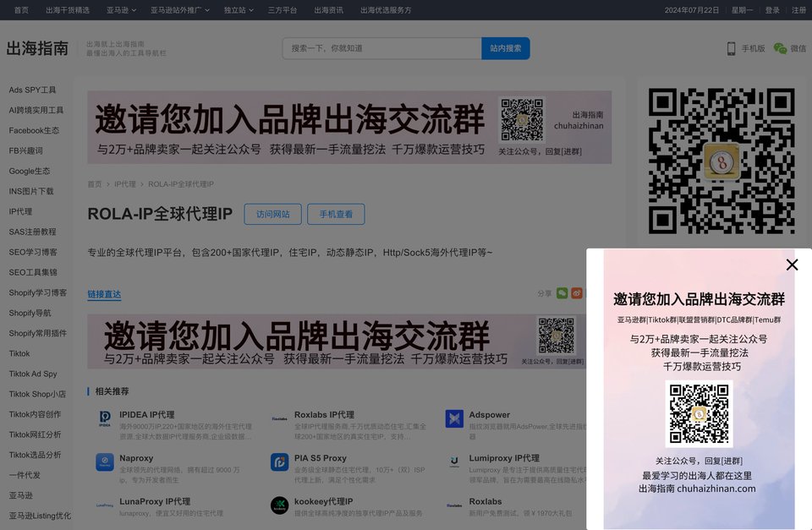Select 亚马逊Listing优化 in the sidebar
The image size is (812, 530).
[40, 516]
